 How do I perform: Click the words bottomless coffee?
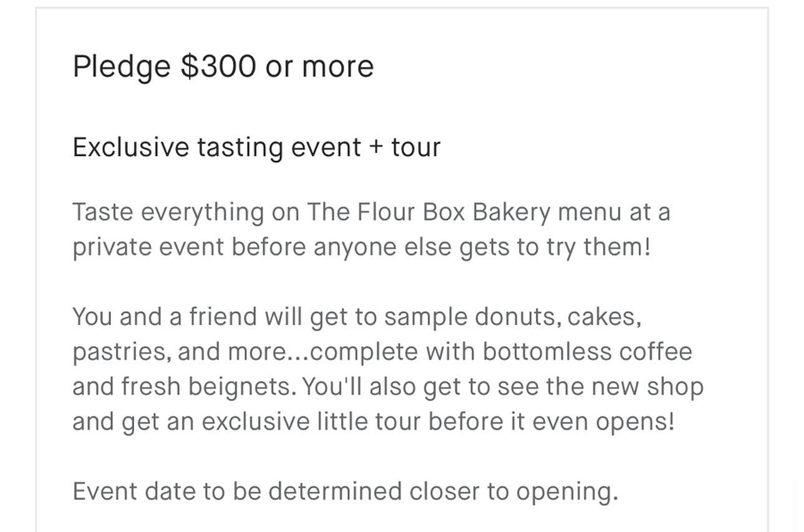pos(587,352)
